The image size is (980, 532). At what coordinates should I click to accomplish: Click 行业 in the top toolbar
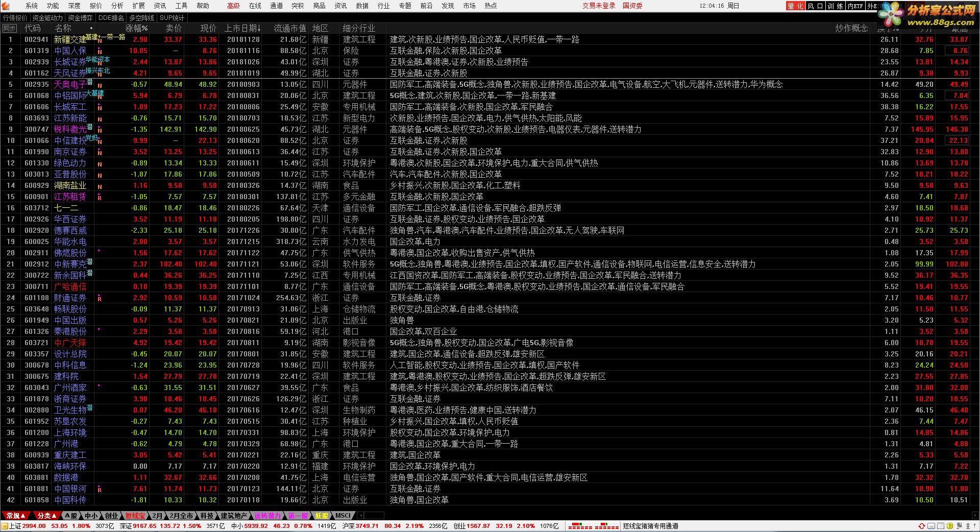coord(383,6)
